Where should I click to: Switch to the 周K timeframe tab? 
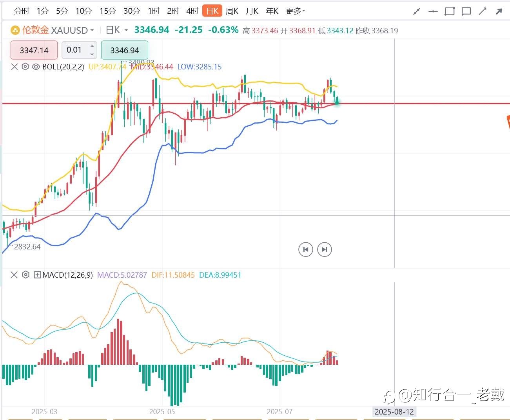tap(232, 11)
